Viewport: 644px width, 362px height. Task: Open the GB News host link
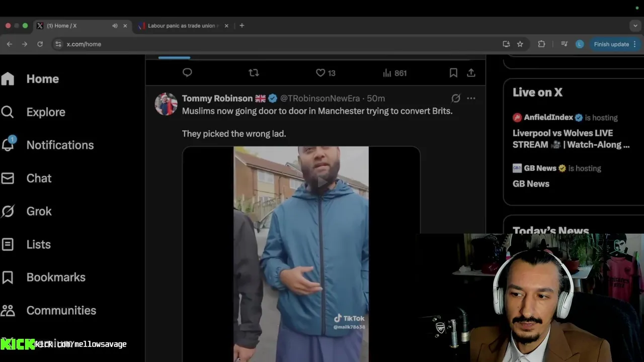pyautogui.click(x=539, y=168)
